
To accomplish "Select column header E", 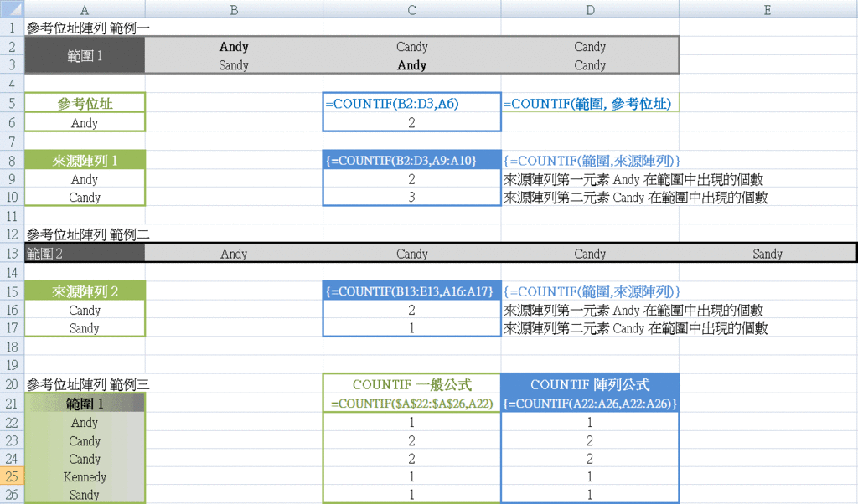I will [x=768, y=9].
